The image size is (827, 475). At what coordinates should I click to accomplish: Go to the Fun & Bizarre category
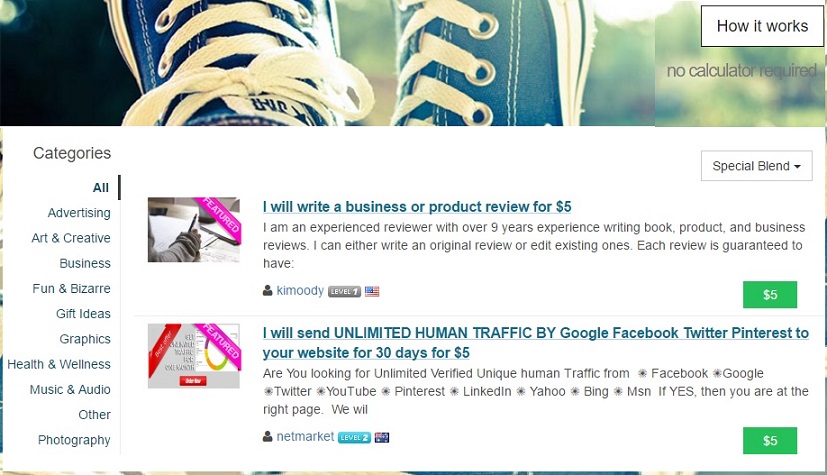(71, 289)
